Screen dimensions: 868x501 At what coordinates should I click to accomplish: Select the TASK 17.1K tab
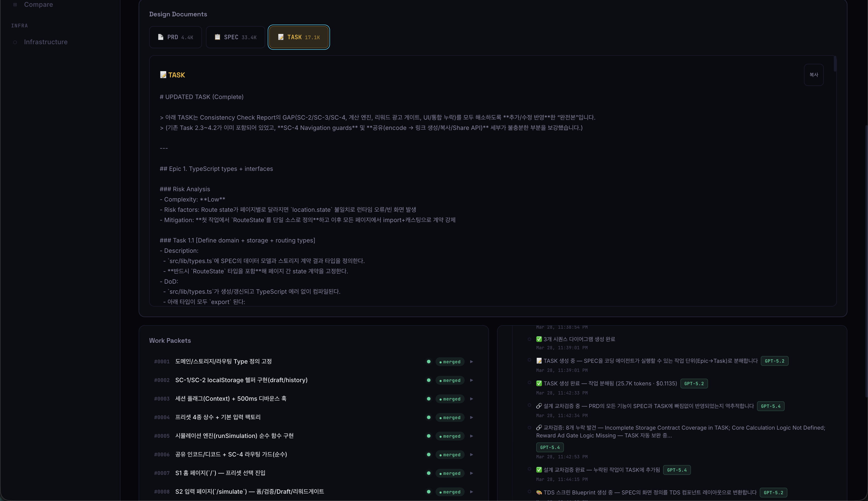click(299, 37)
